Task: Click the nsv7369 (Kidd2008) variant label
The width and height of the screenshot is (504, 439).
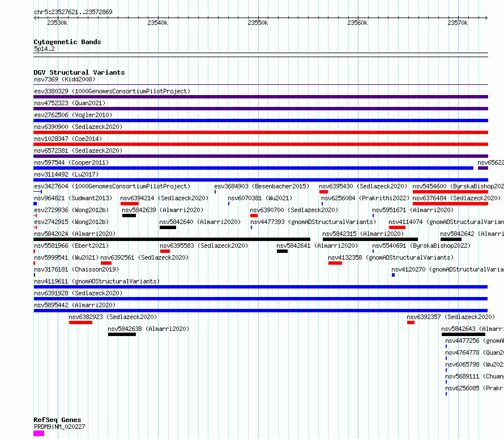Action: coord(65,79)
